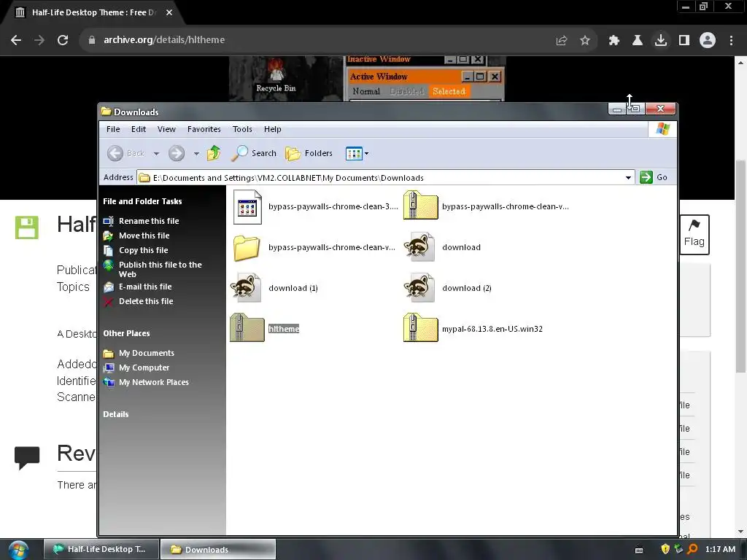Click the Explorer Back arrow button

115,153
